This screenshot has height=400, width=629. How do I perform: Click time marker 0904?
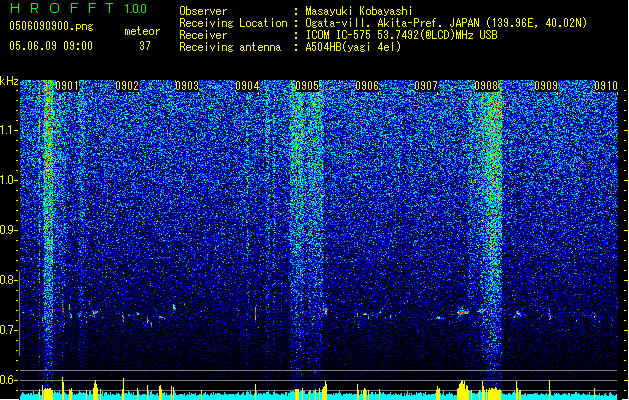pos(247,86)
